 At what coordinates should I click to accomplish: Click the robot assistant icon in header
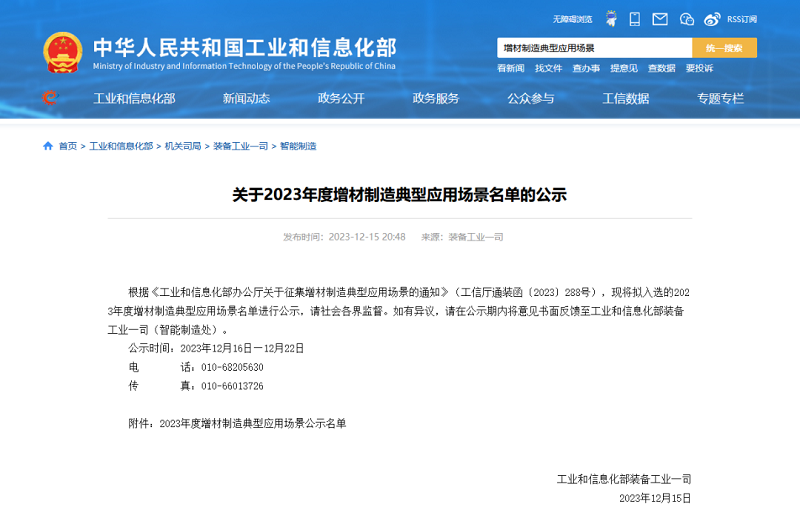point(609,19)
